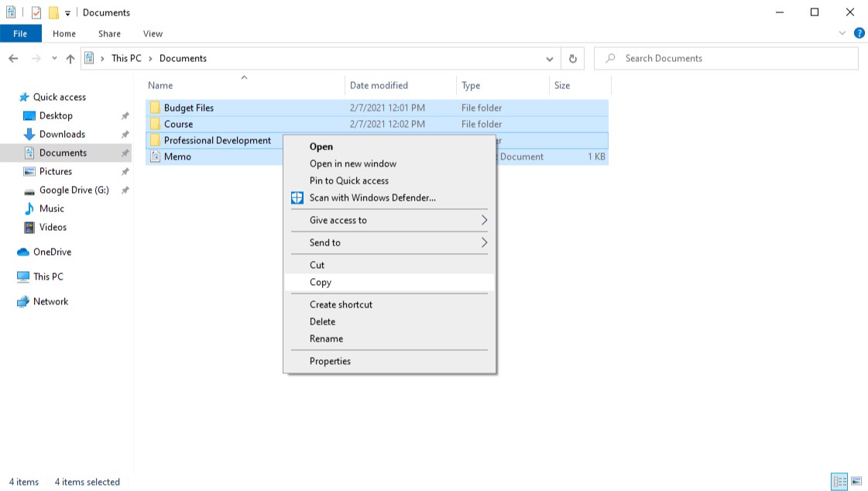Switch to Large icons view layout
Screen dimensions: 868x491
click(856, 482)
